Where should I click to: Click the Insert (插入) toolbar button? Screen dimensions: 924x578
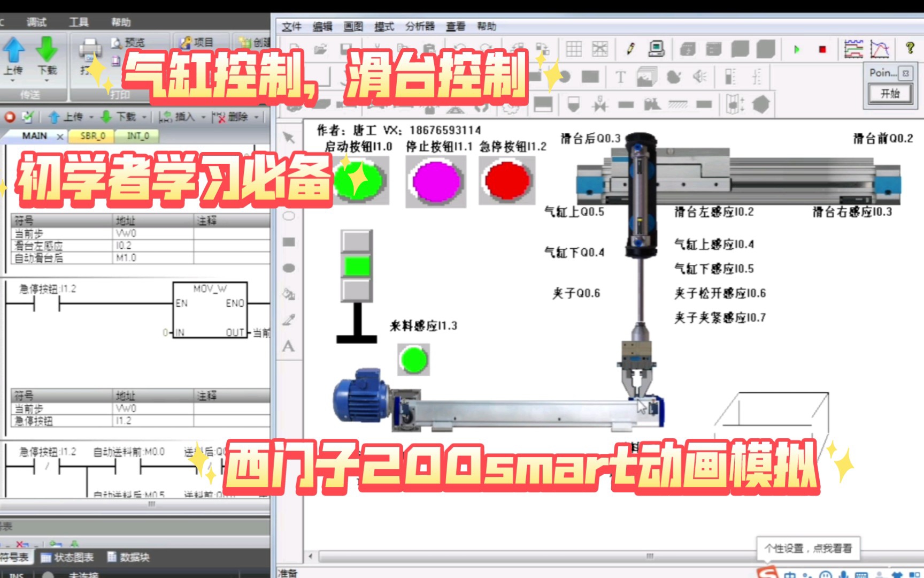point(176,116)
